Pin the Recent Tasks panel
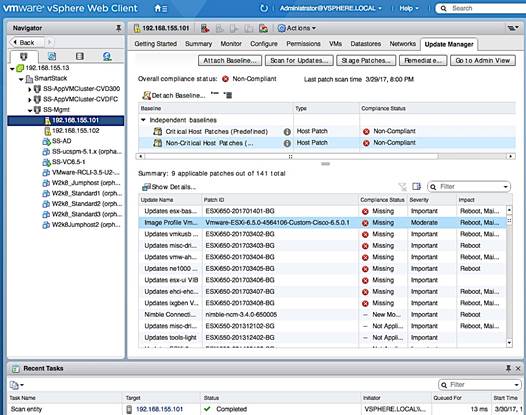Image resolution: width=526 pixels, height=415 pixels. click(509, 368)
